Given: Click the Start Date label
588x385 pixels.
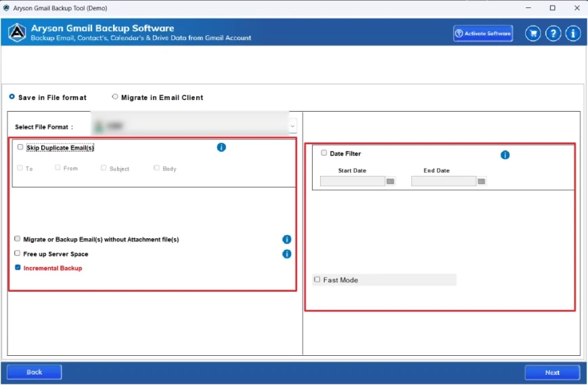Looking at the screenshot, I should (x=352, y=171).
